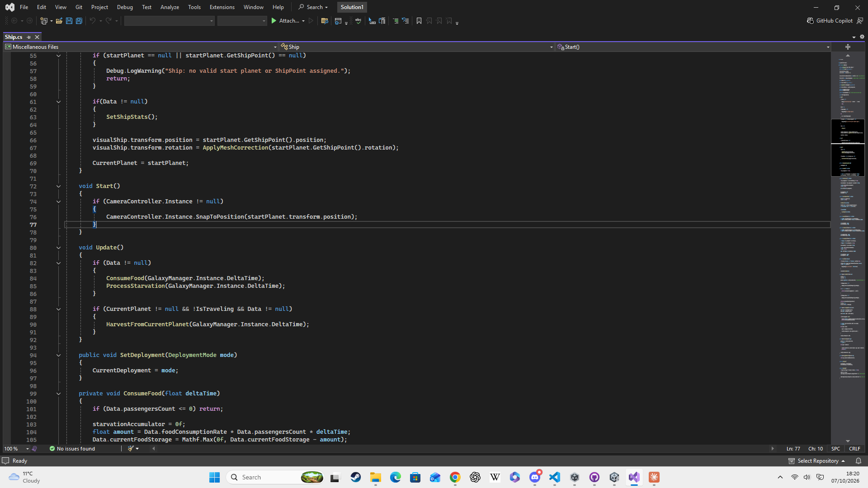This screenshot has width=868, height=488.
Task: Click the Save All icon
Action: 79,21
